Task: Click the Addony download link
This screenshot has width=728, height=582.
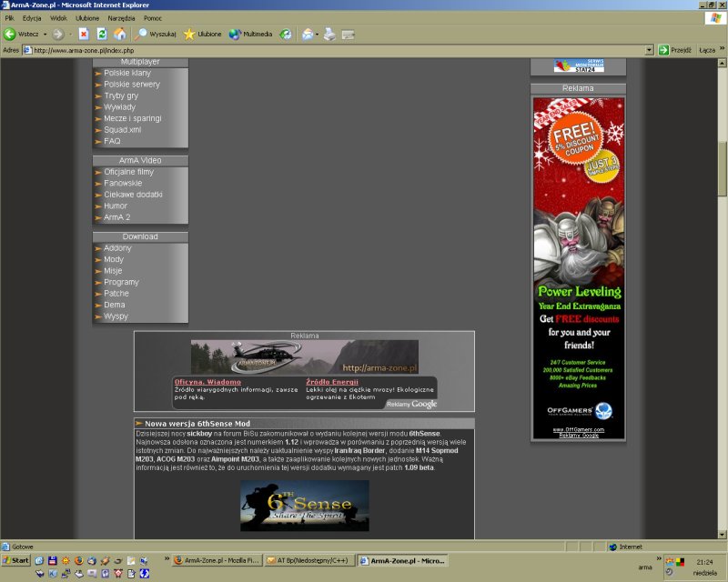Action: coord(117,248)
